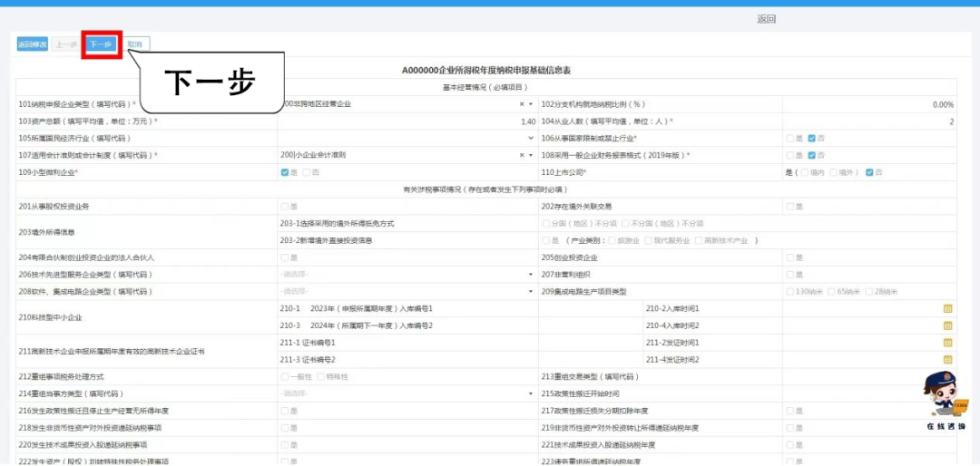The width and height of the screenshot is (980, 466).
Task: Check 分国（地区）不分项 option
Action: pyautogui.click(x=546, y=223)
